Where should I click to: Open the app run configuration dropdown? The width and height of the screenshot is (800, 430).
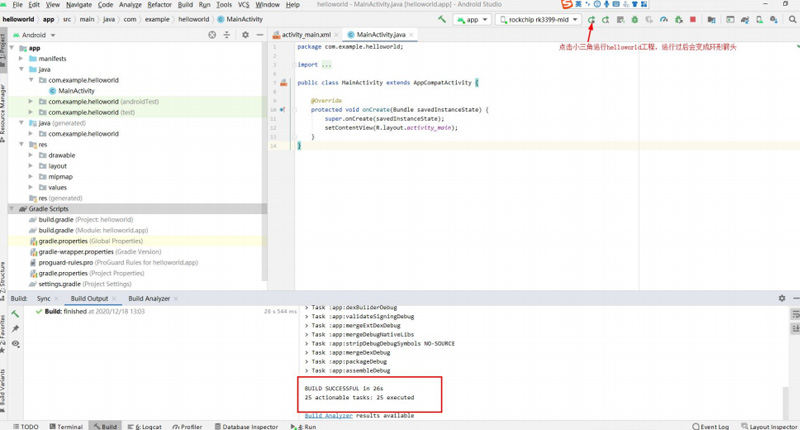(x=472, y=19)
